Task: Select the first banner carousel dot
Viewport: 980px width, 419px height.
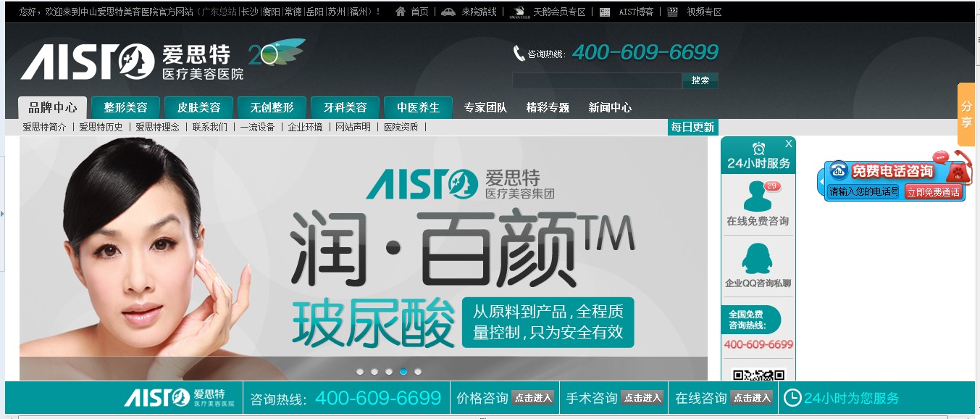Action: 360,372
